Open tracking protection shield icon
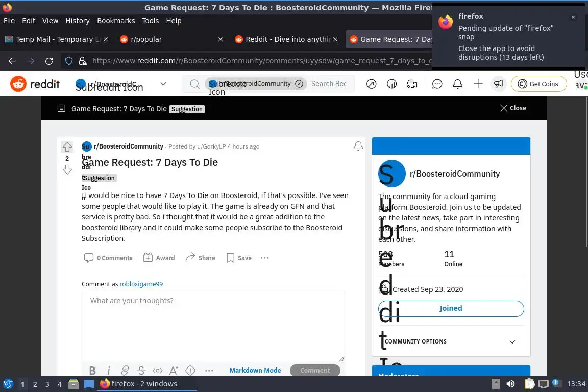 [69, 61]
